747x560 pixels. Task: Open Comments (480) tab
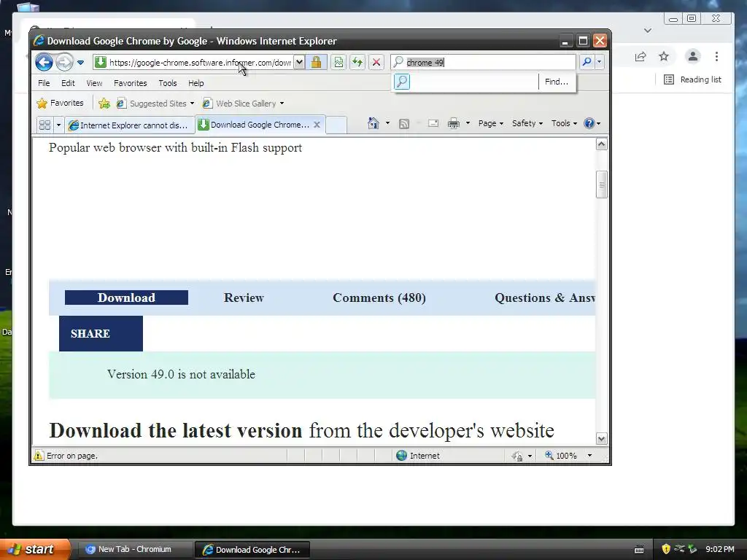(379, 297)
